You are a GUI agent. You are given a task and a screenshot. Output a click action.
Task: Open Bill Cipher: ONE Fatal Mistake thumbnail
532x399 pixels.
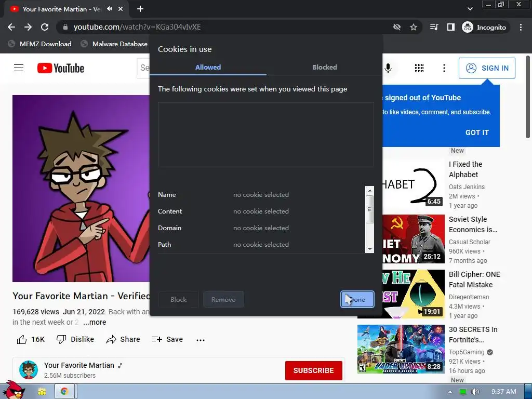click(413, 294)
